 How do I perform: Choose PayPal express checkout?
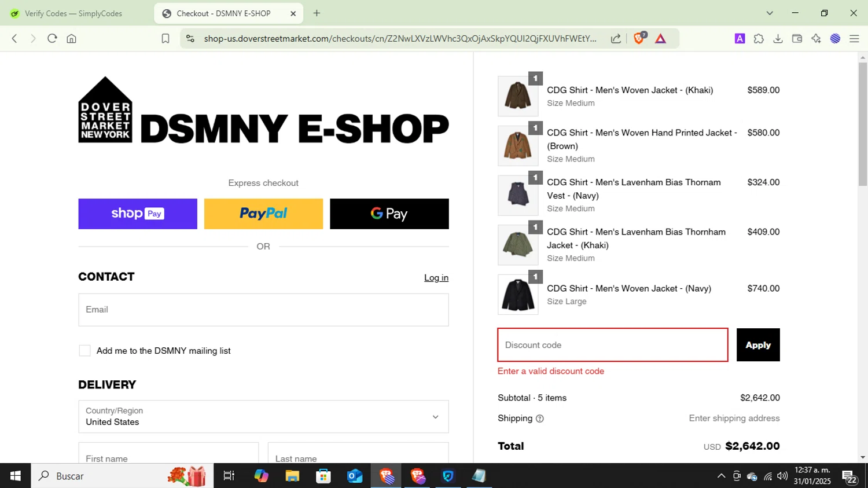point(263,214)
